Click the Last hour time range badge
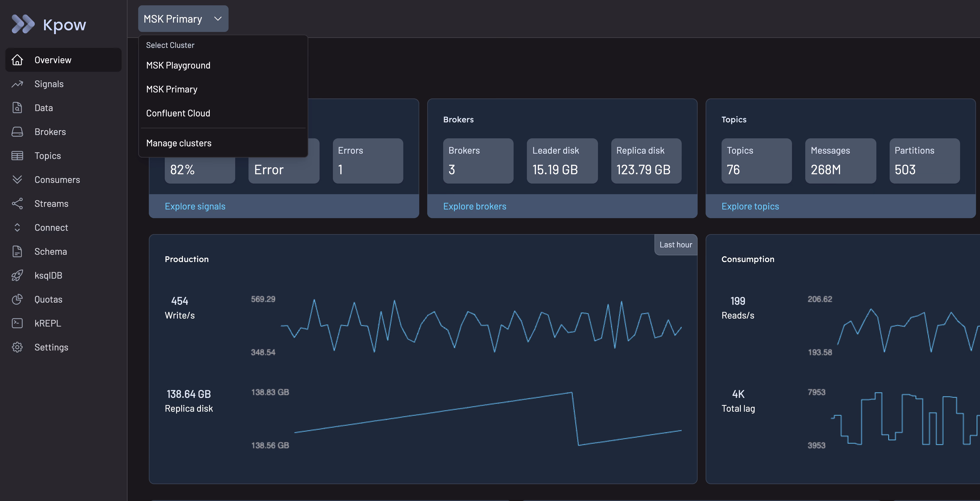980x501 pixels. [x=676, y=245]
